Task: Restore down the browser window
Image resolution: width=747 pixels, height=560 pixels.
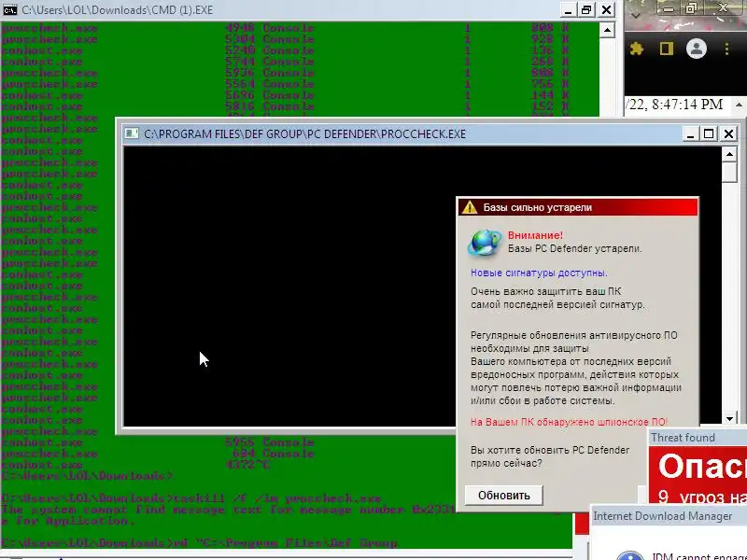Action: click(x=691, y=8)
